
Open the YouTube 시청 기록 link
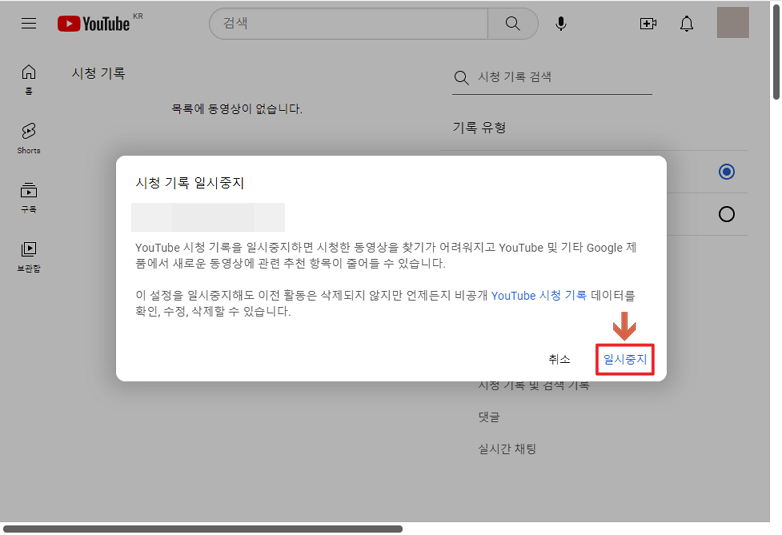pyautogui.click(x=539, y=296)
